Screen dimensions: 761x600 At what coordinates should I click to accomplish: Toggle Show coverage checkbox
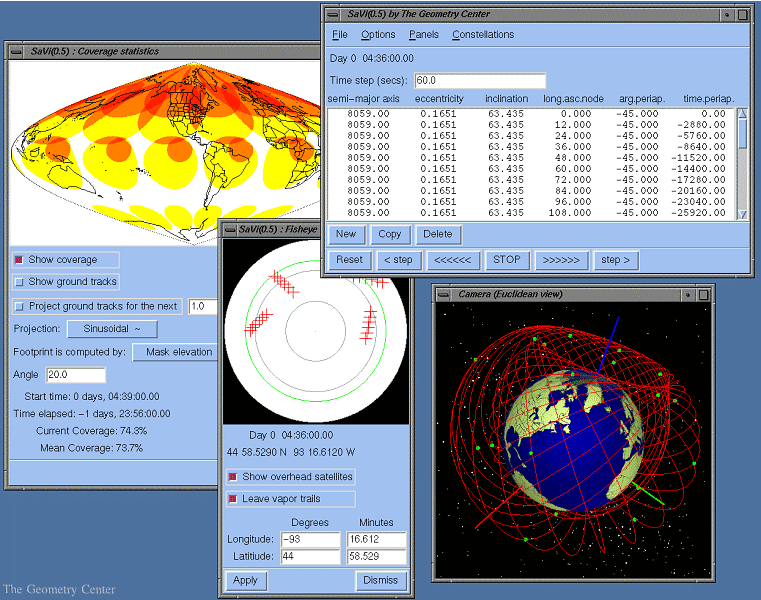click(x=19, y=260)
